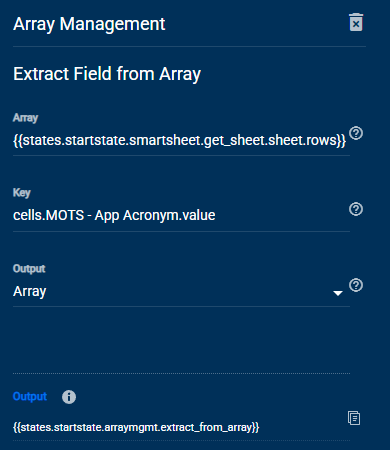Expand the Output type dropdown arrow

pos(338,293)
